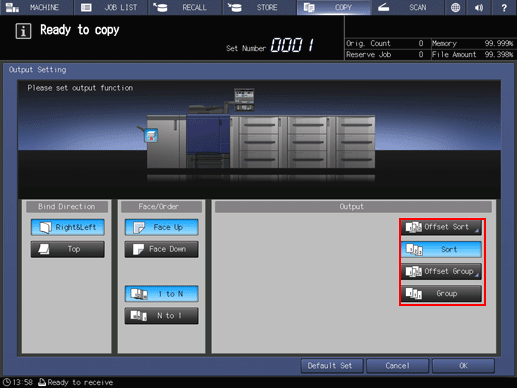Click the control panel monitor on the machine image
The image size is (517, 388).
pyautogui.click(x=244, y=99)
